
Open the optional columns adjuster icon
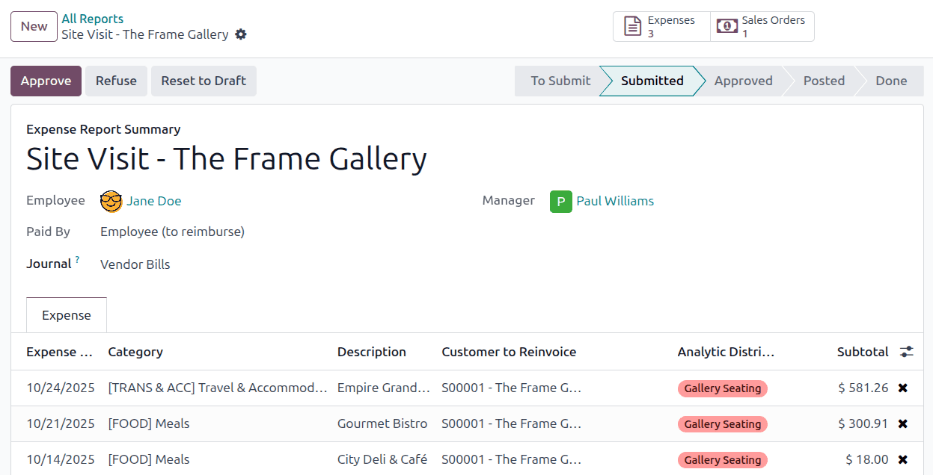tap(906, 352)
